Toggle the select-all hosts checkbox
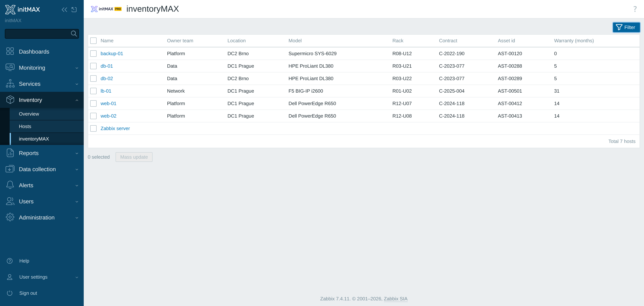The width and height of the screenshot is (644, 306). tap(93, 41)
